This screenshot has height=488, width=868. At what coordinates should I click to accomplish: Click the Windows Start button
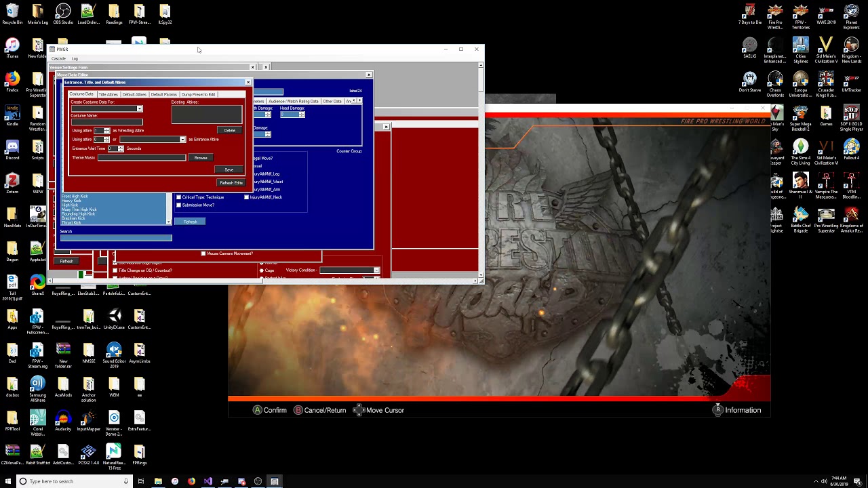(x=8, y=481)
